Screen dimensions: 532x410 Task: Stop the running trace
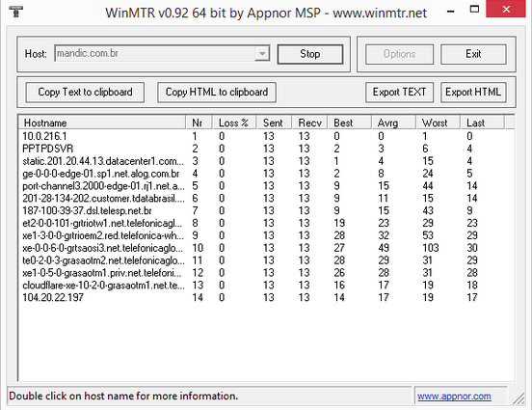click(x=310, y=54)
